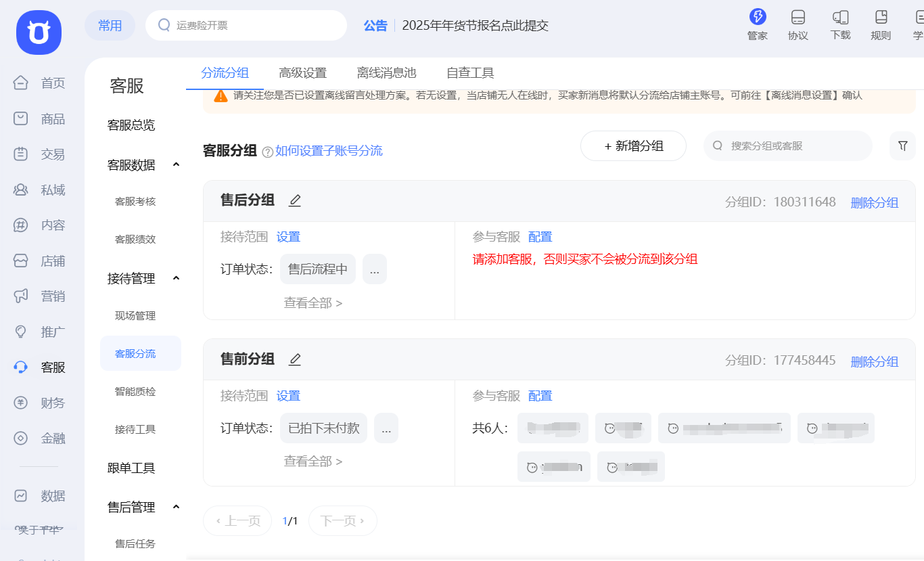924x561 pixels.
Task: Open the 下载 download icon
Action: click(x=840, y=17)
